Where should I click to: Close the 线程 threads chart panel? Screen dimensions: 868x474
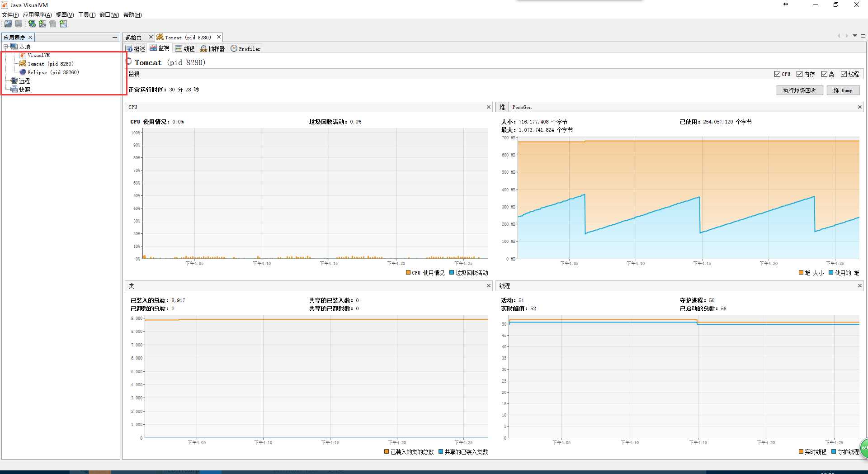[x=860, y=286]
